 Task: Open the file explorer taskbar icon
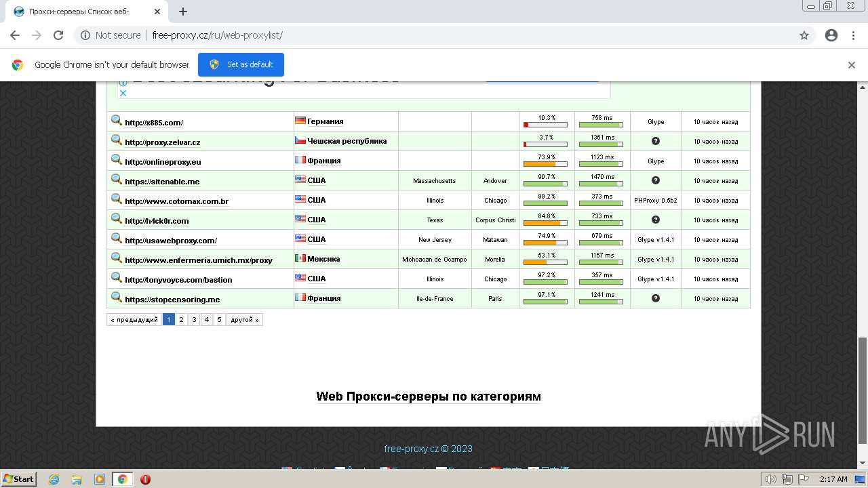(x=77, y=479)
